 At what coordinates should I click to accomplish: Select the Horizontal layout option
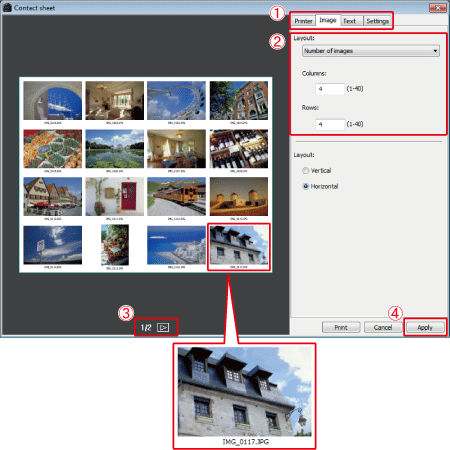pos(305,186)
